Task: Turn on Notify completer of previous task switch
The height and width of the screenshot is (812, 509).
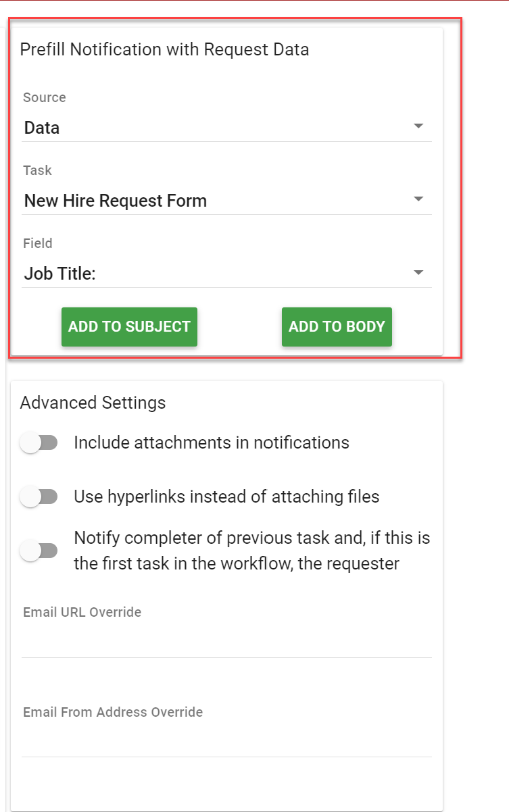Action: pos(39,551)
